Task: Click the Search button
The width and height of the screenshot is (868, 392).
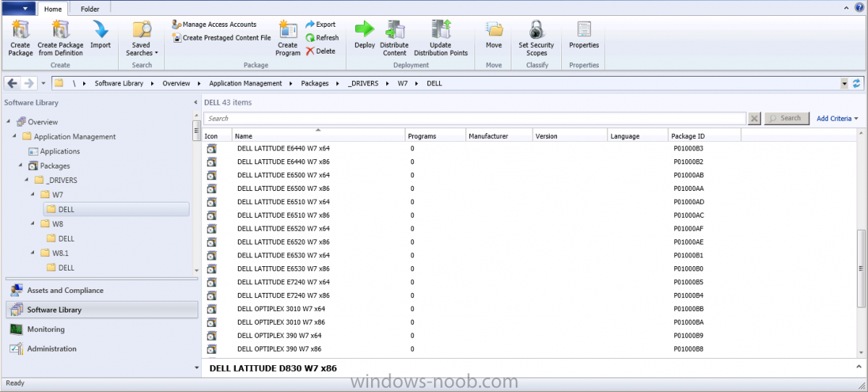Action: pos(786,118)
